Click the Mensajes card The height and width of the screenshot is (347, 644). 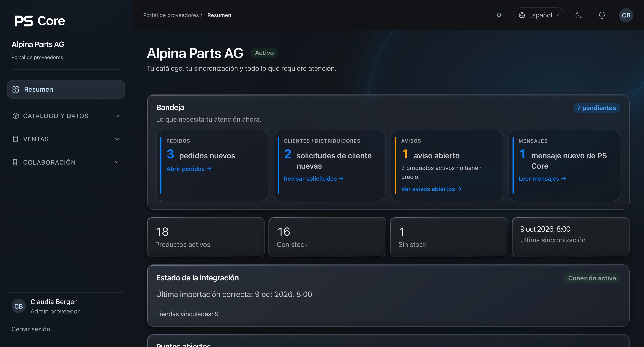tap(564, 165)
